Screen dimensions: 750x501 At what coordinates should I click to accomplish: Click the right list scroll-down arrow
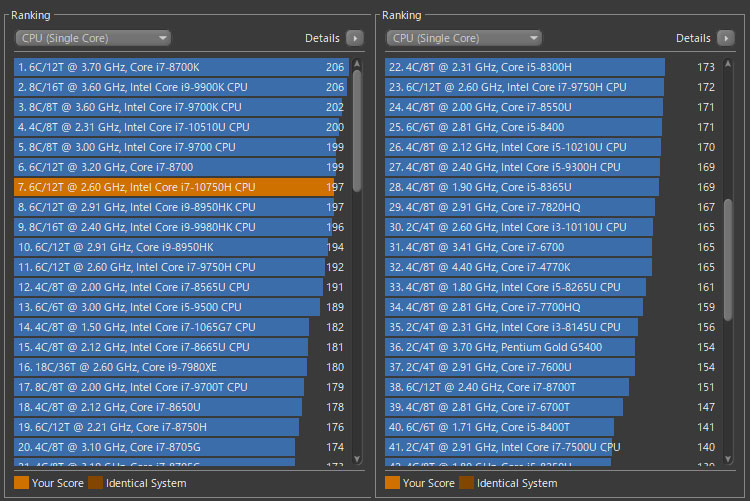pos(728,459)
